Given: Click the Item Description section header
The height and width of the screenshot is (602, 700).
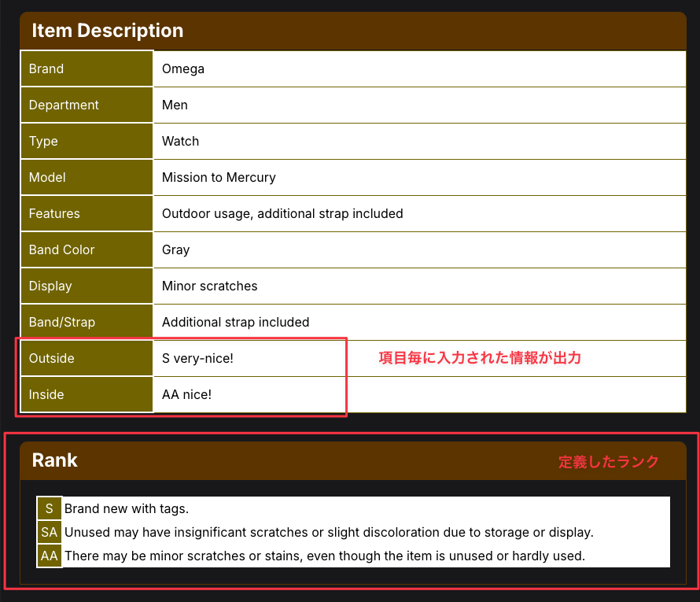Looking at the screenshot, I should (108, 31).
